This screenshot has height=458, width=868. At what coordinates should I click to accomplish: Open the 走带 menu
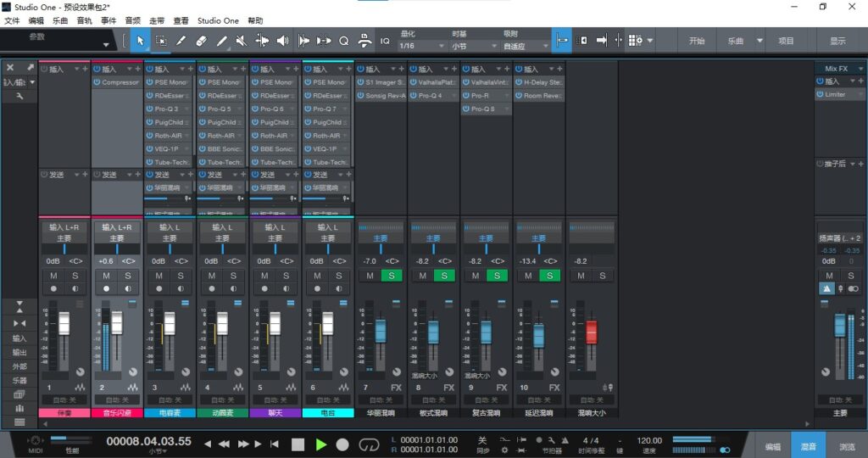[158, 20]
